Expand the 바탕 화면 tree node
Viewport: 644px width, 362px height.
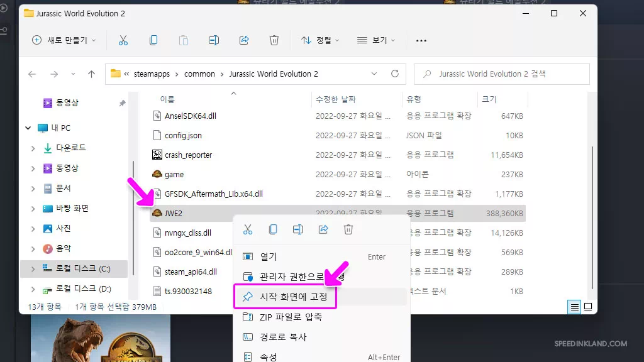[x=33, y=209]
